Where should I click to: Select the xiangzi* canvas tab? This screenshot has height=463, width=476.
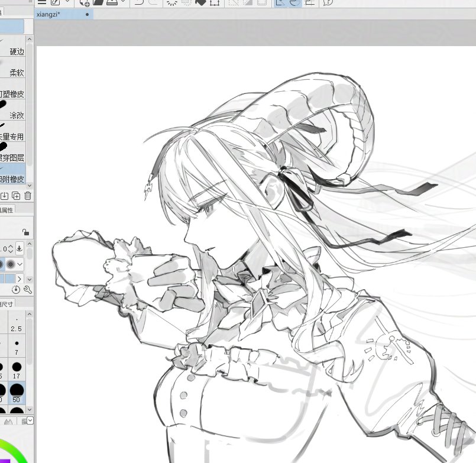point(64,14)
